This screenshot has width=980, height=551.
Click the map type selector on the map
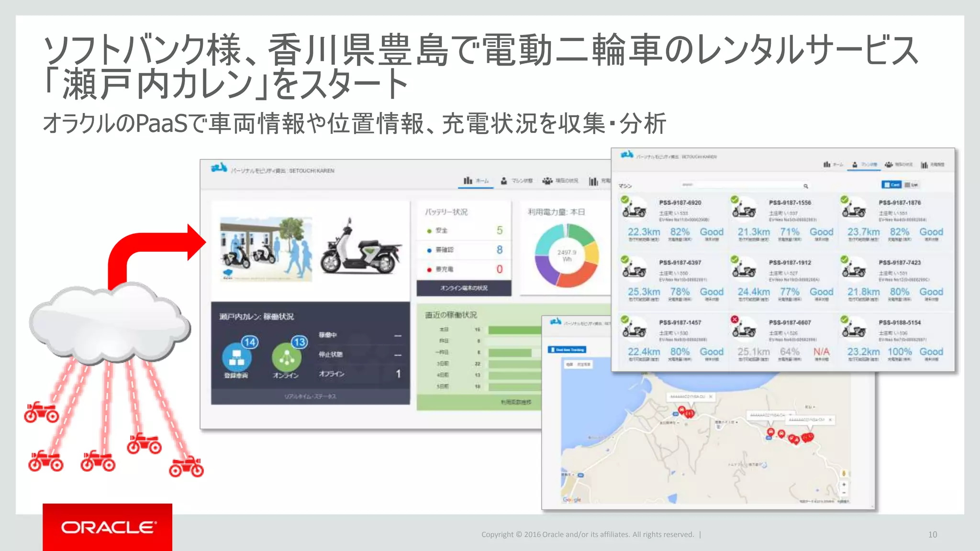point(579,364)
